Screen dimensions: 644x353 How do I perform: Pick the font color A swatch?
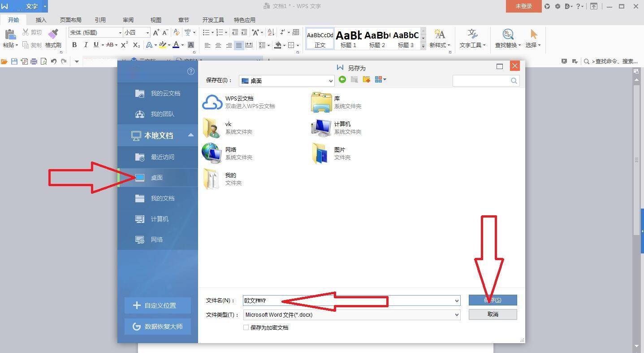click(176, 45)
